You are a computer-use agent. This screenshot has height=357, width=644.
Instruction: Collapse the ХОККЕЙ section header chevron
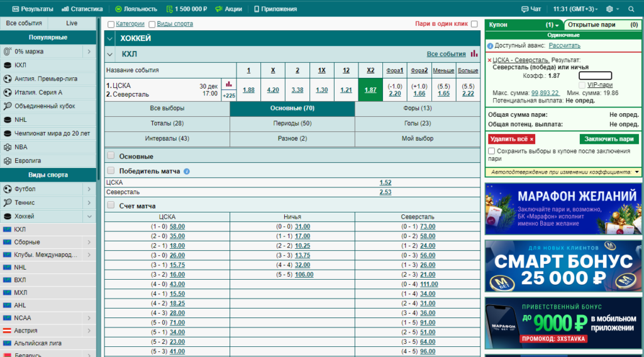[109, 38]
